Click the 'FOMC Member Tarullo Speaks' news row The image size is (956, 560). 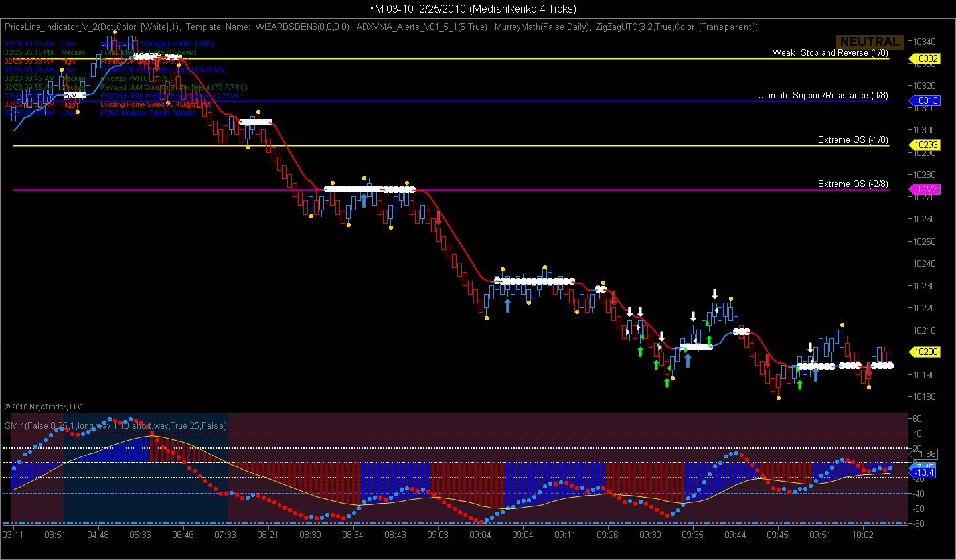point(100,113)
